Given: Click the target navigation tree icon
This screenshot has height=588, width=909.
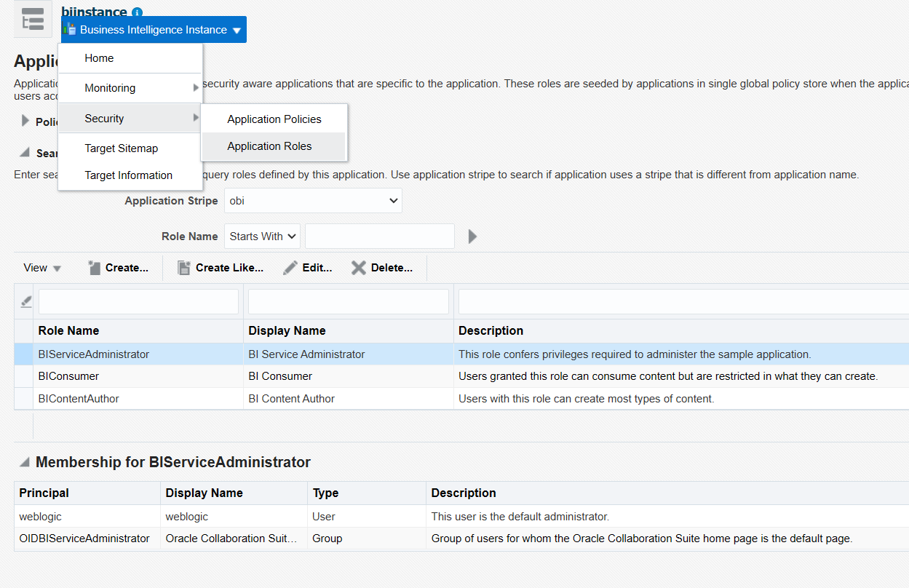Looking at the screenshot, I should [33, 20].
